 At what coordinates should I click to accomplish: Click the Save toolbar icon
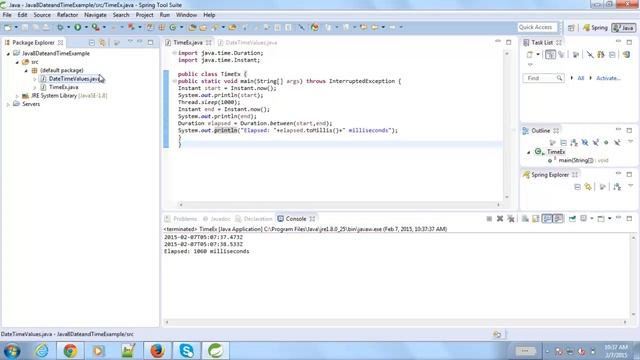pyautogui.click(x=25, y=27)
